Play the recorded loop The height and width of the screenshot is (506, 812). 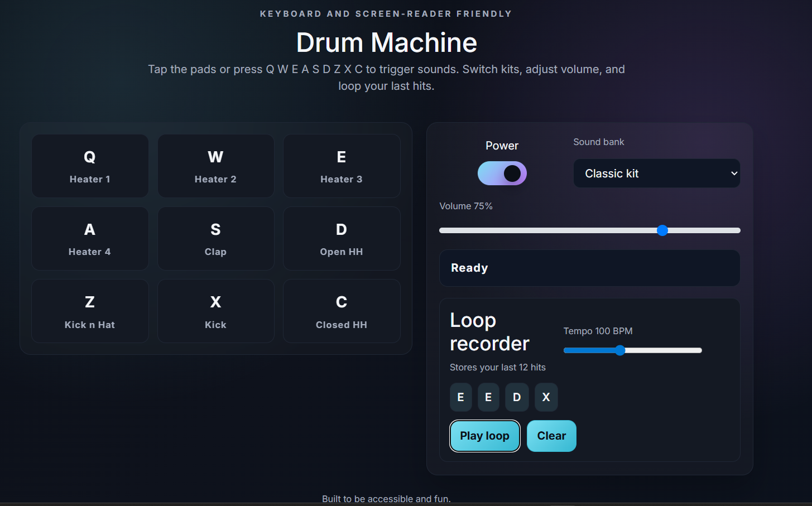[x=484, y=436]
